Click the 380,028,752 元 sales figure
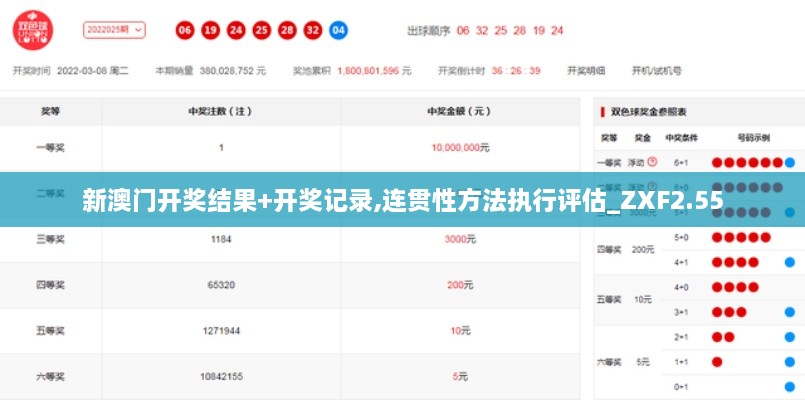805x400 pixels. 233,71
